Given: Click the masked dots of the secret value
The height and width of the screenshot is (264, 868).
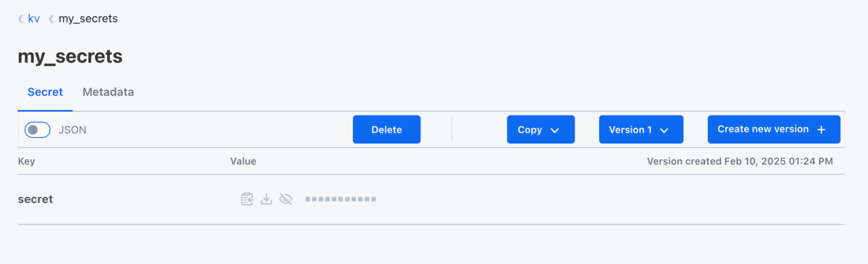Looking at the screenshot, I should tap(340, 199).
